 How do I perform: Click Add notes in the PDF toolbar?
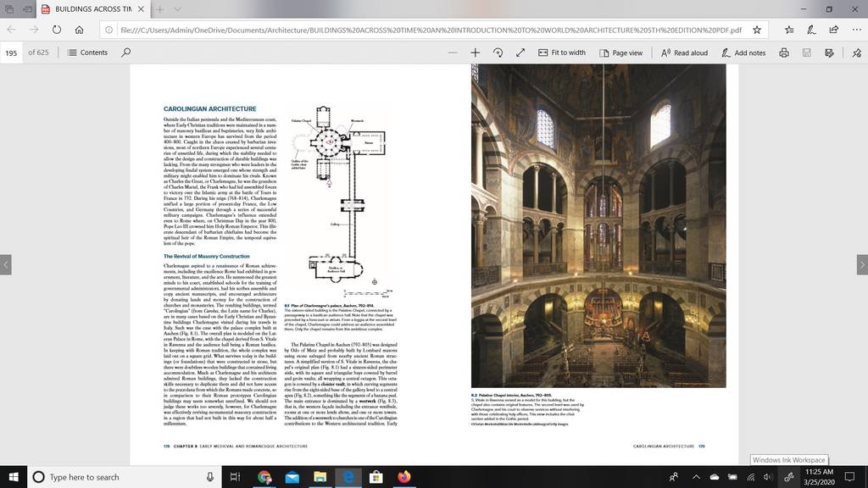743,53
